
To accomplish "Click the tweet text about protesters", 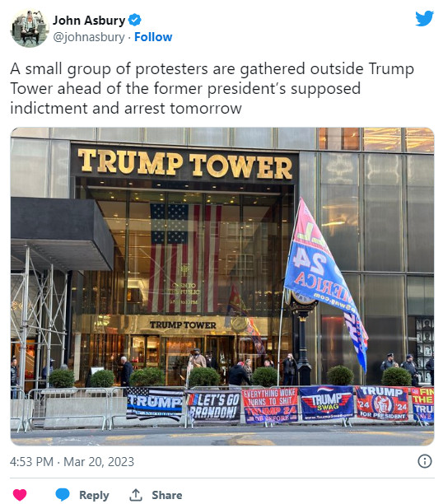I will pos(212,88).
